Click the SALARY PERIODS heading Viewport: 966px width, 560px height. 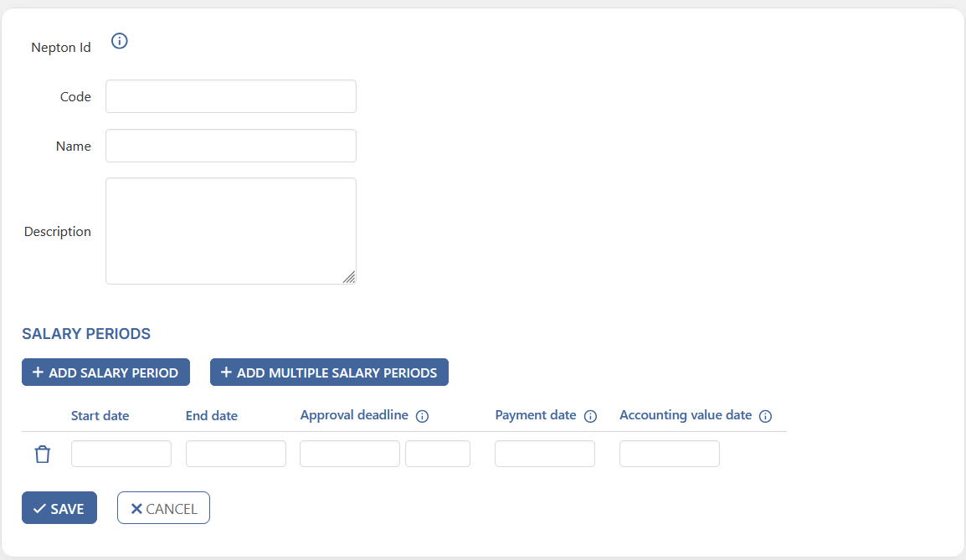pos(86,333)
